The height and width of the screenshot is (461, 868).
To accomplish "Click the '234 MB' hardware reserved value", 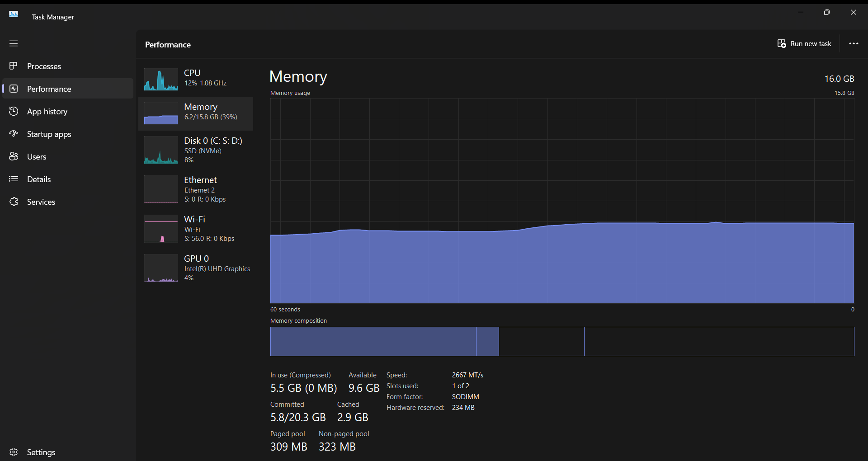I will click(463, 408).
